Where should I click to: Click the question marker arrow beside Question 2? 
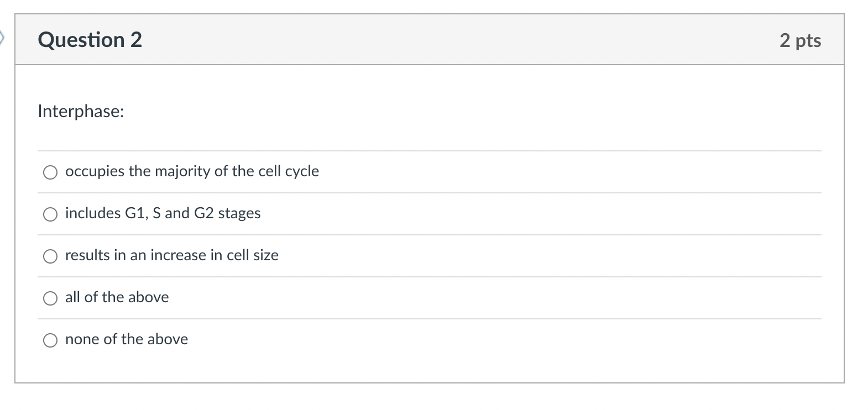click(2, 39)
